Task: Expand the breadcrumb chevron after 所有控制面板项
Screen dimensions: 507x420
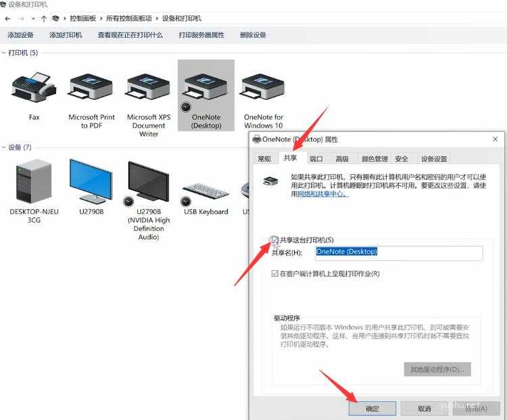Action: coord(157,18)
